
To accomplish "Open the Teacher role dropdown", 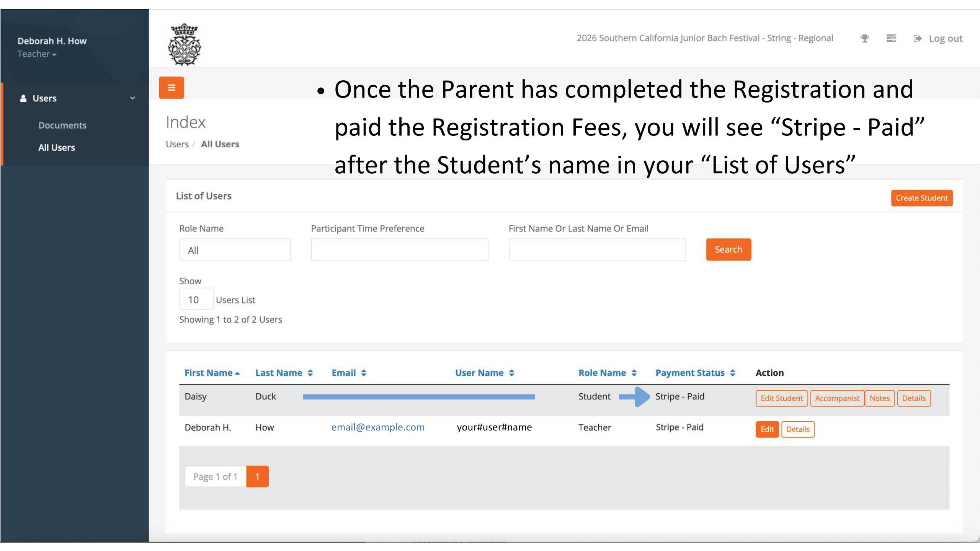I will 37,54.
